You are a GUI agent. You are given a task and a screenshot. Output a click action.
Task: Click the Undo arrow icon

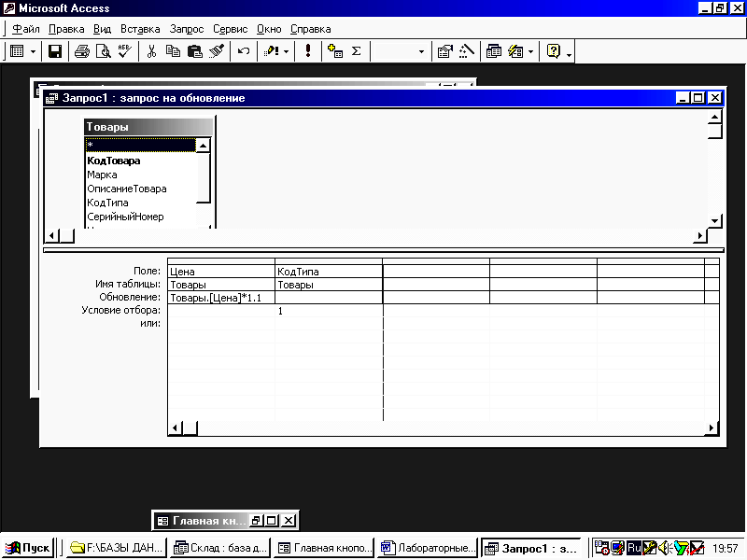pyautogui.click(x=244, y=51)
